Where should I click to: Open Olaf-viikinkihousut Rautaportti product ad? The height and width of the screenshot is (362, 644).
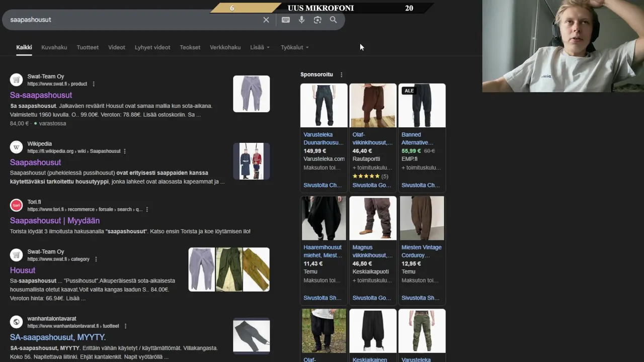[x=373, y=138]
